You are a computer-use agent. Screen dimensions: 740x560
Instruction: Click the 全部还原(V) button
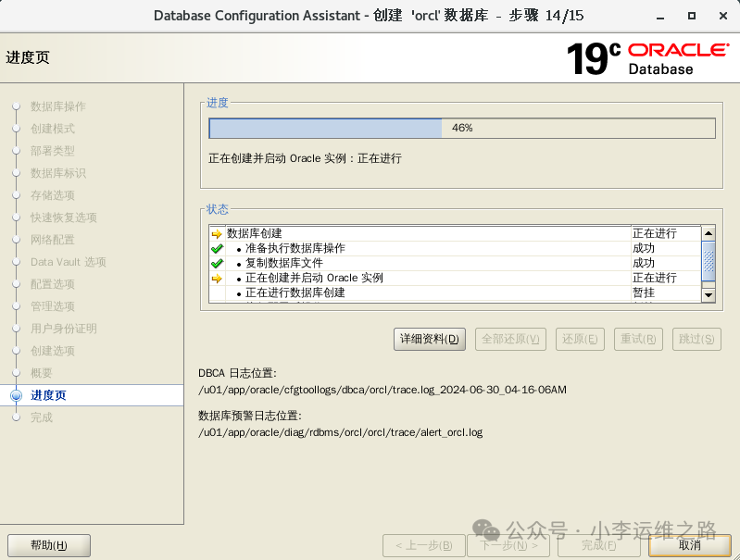coord(510,339)
